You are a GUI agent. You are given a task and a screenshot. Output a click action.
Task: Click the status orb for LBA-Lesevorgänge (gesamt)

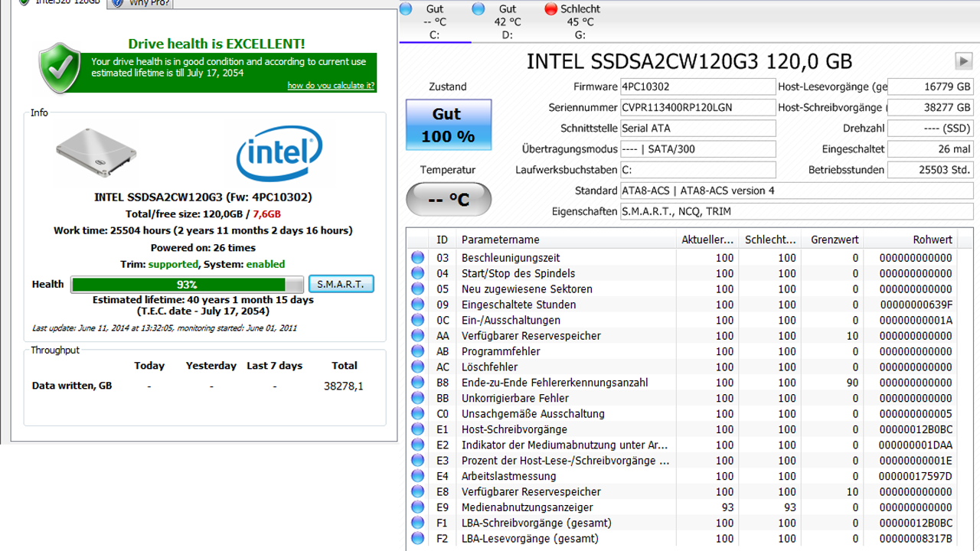[x=417, y=539]
